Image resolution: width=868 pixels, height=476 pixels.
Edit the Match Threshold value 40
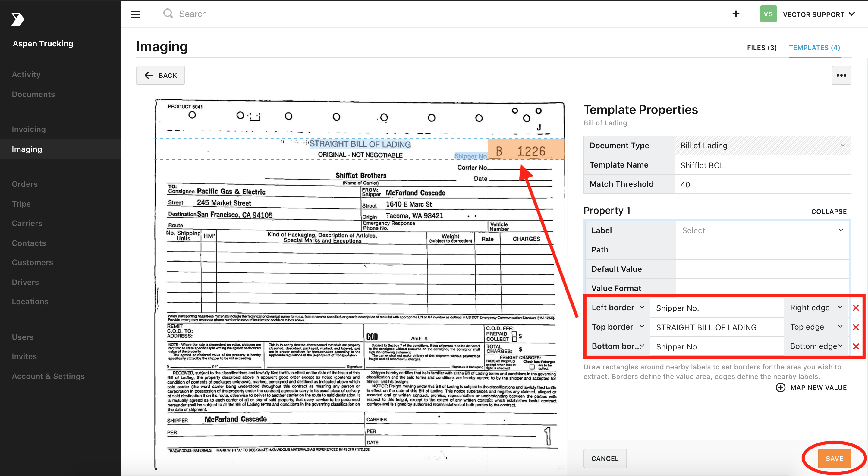tap(762, 184)
